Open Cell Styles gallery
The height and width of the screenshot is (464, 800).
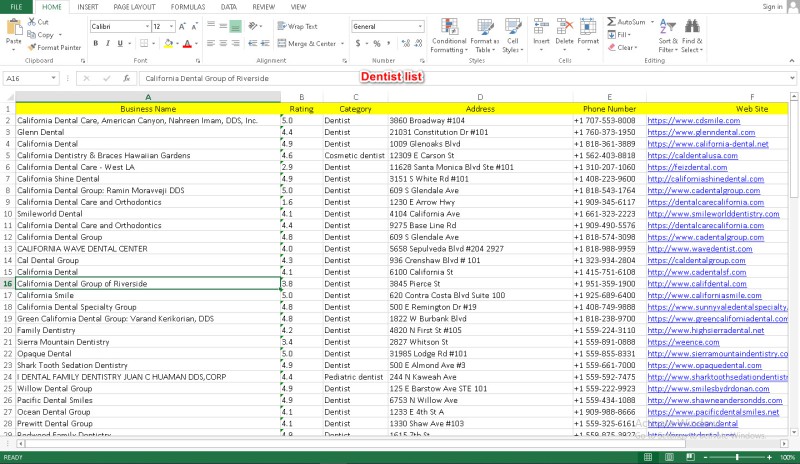[512, 36]
